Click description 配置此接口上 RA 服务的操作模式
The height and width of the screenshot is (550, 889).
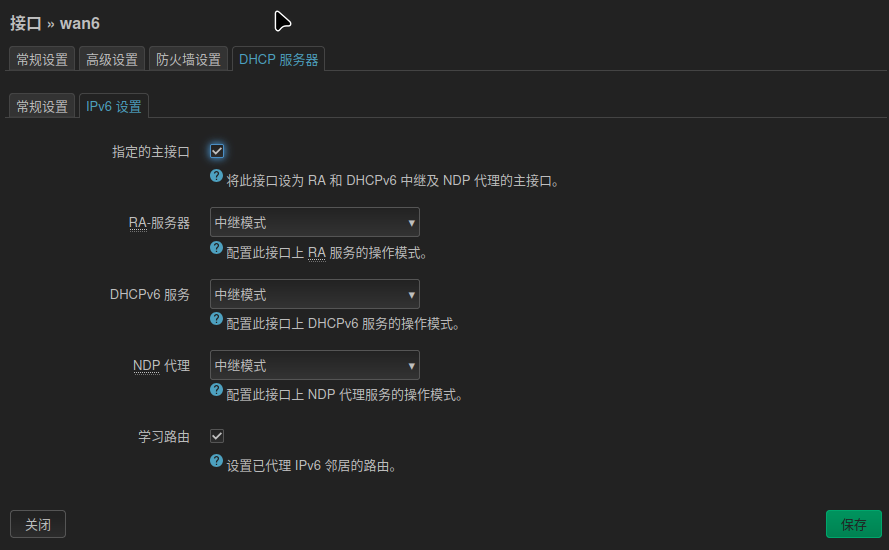point(327,253)
